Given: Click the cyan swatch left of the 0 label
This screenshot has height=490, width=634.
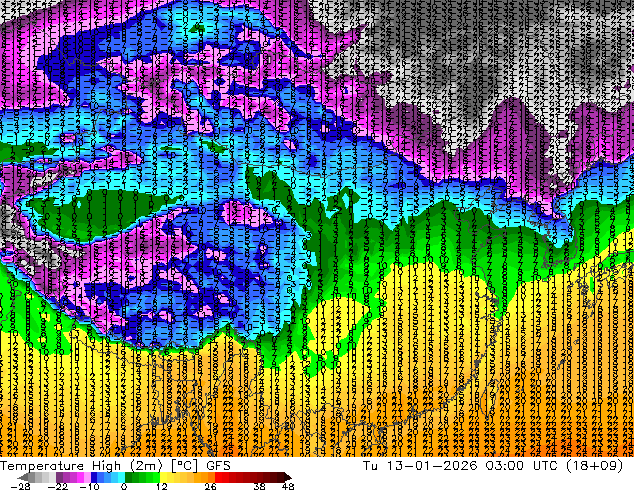Looking at the screenshot, I should point(121,477).
